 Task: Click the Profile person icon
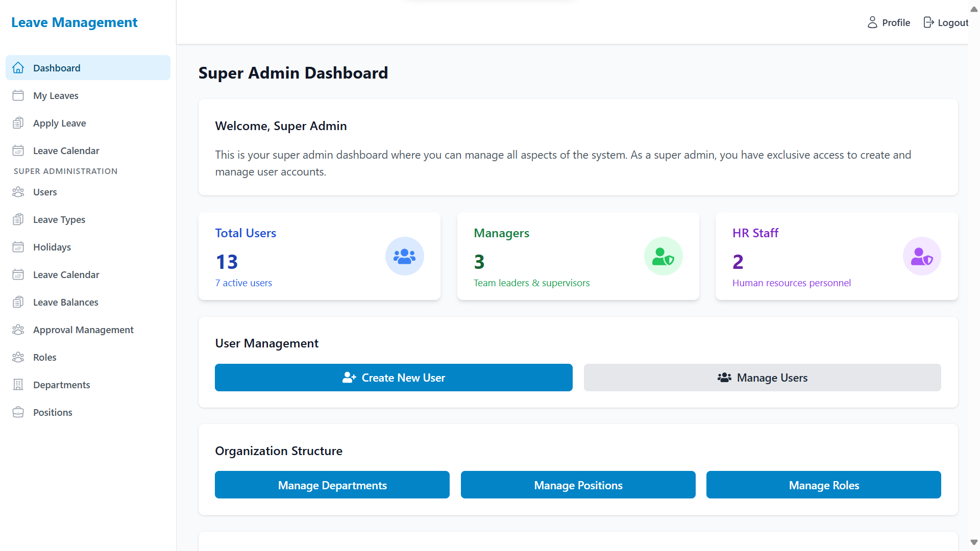(872, 22)
